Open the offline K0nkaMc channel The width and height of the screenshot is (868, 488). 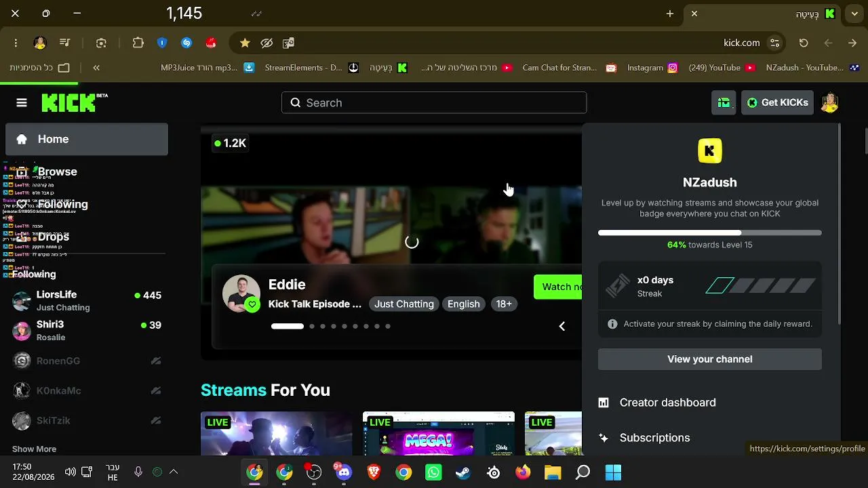[x=87, y=390]
